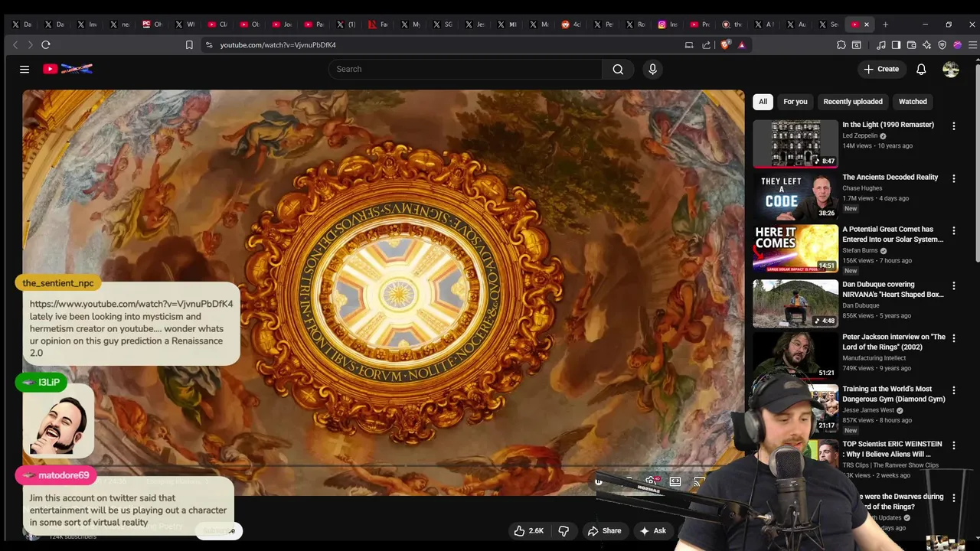Reload the page with the refresh icon
Image resolution: width=980 pixels, height=551 pixels.
[46, 45]
